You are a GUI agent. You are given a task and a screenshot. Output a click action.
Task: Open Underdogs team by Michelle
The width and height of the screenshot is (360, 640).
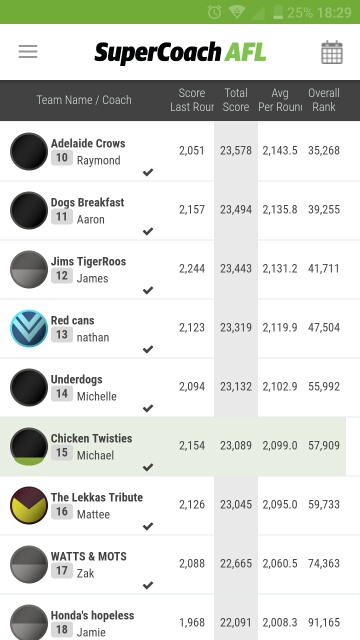pos(76,379)
